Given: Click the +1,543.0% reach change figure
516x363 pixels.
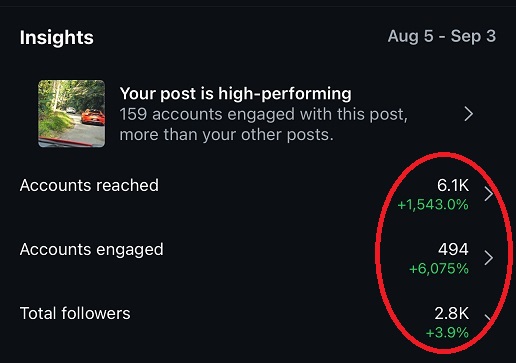Looking at the screenshot, I should [433, 205].
